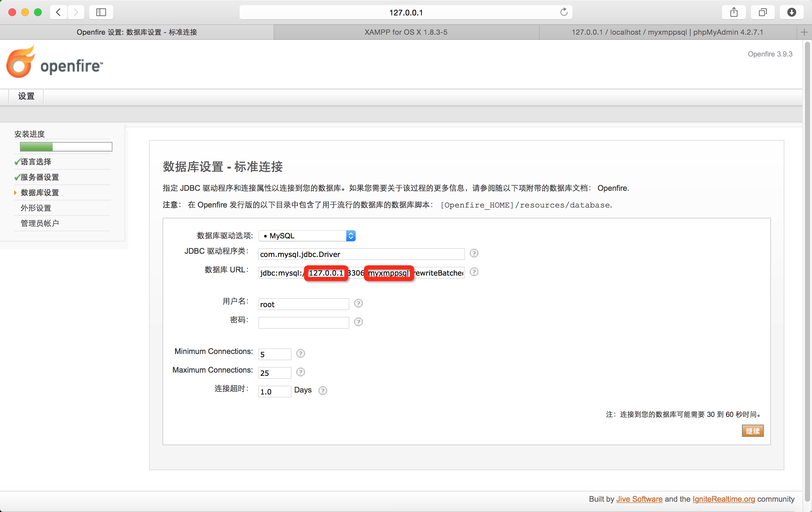Open help icon for Maximum Connections
Viewport: 812px width, 512px height.
click(300, 372)
